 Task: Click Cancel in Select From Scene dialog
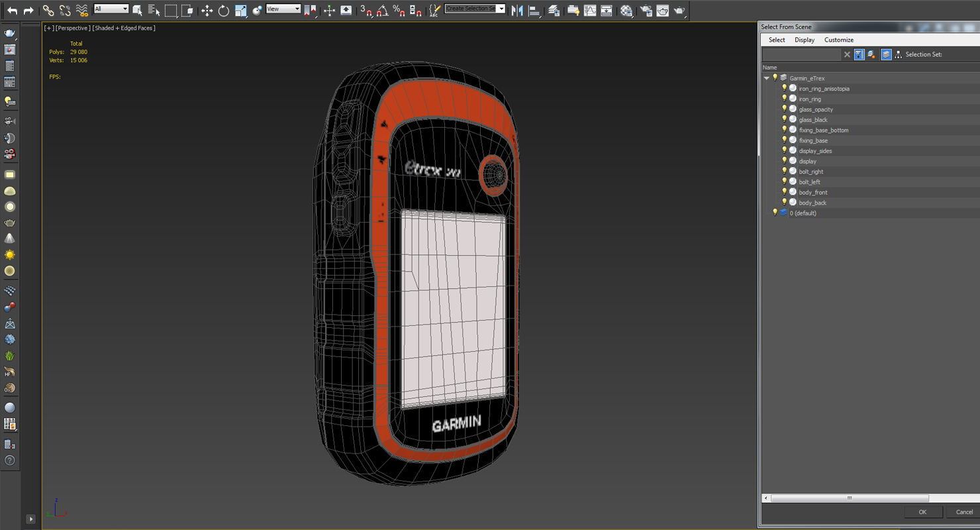[964, 511]
